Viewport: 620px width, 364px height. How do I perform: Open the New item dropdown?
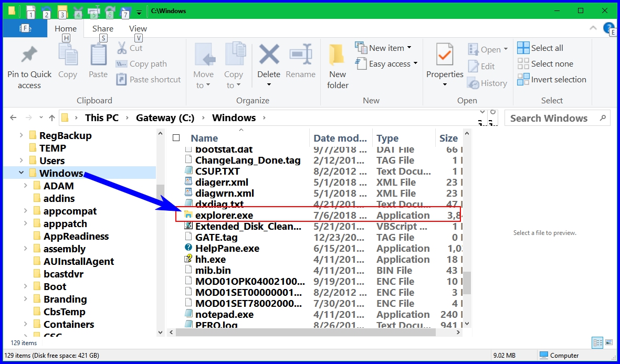coord(385,47)
